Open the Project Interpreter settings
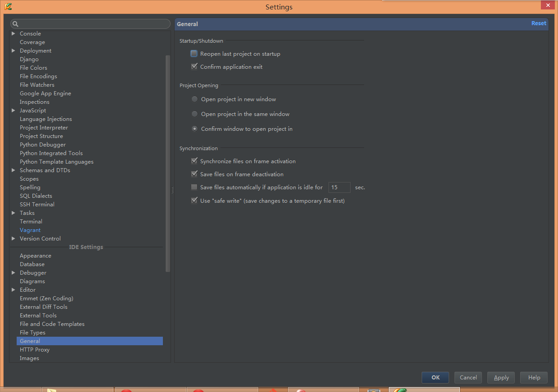 pyautogui.click(x=44, y=128)
